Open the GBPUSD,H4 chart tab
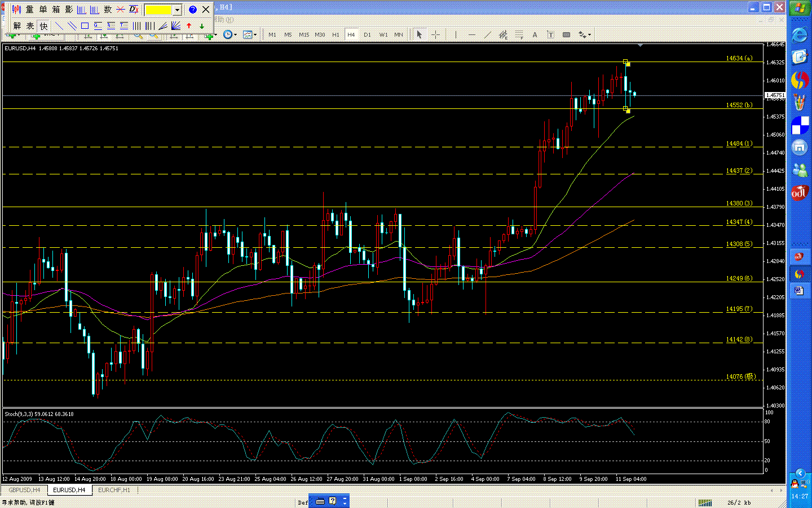This screenshot has height=508, width=812. click(24, 490)
